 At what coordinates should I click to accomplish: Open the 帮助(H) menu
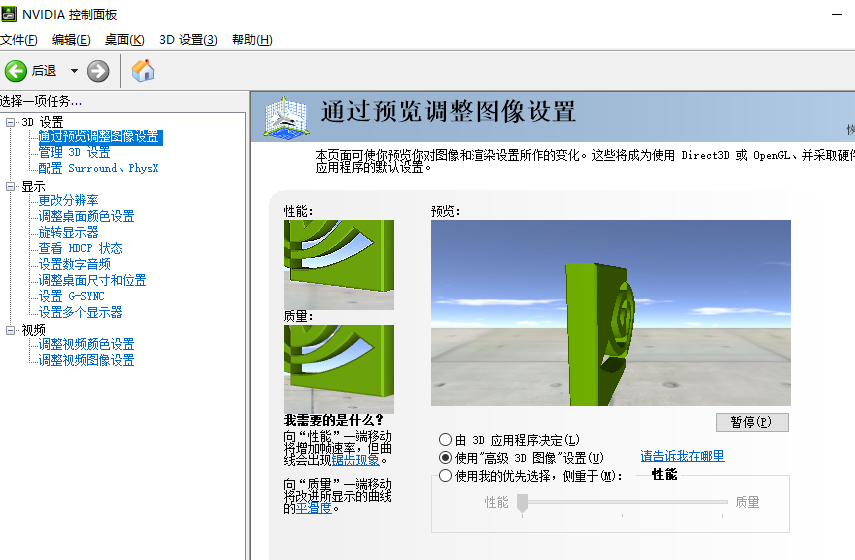tap(252, 40)
